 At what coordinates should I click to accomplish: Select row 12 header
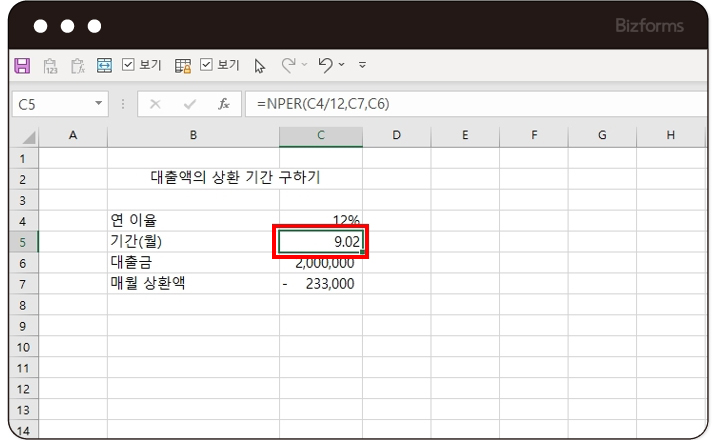(x=23, y=389)
